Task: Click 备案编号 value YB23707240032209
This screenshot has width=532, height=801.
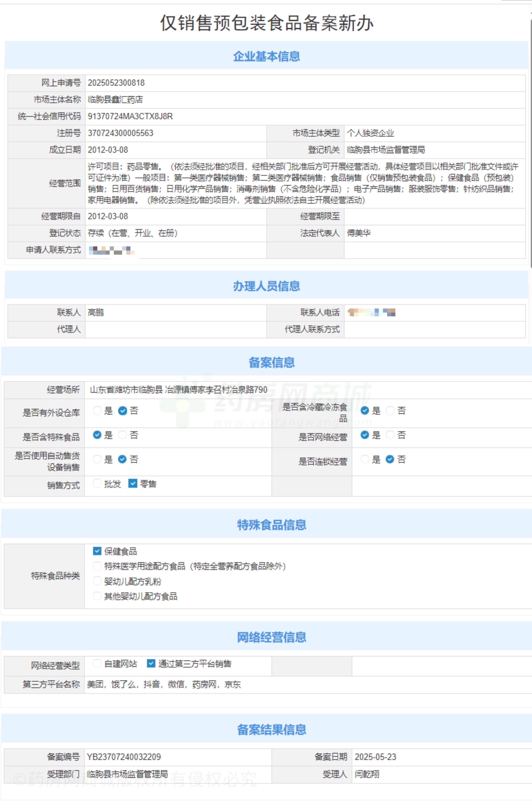Action: [124, 757]
